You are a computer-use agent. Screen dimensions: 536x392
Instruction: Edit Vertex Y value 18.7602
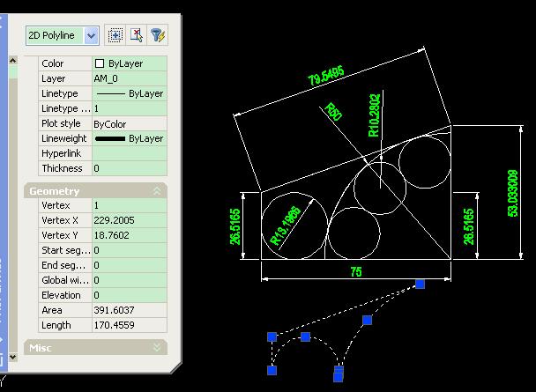[130, 235]
